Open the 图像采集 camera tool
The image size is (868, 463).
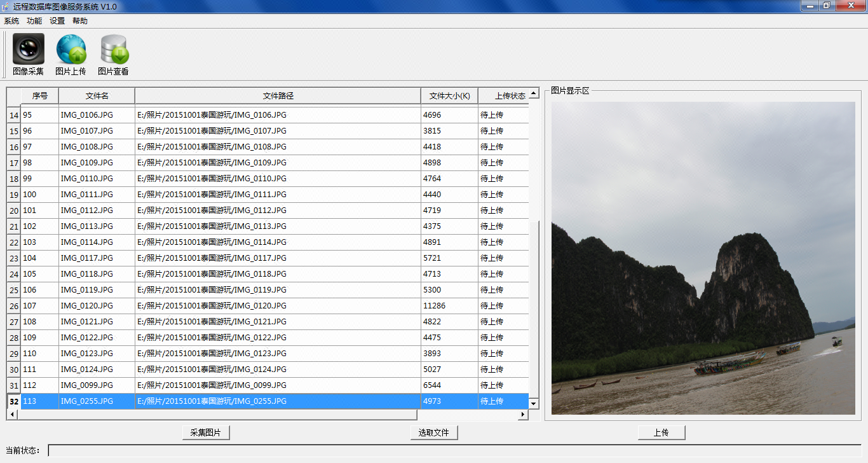(29, 50)
